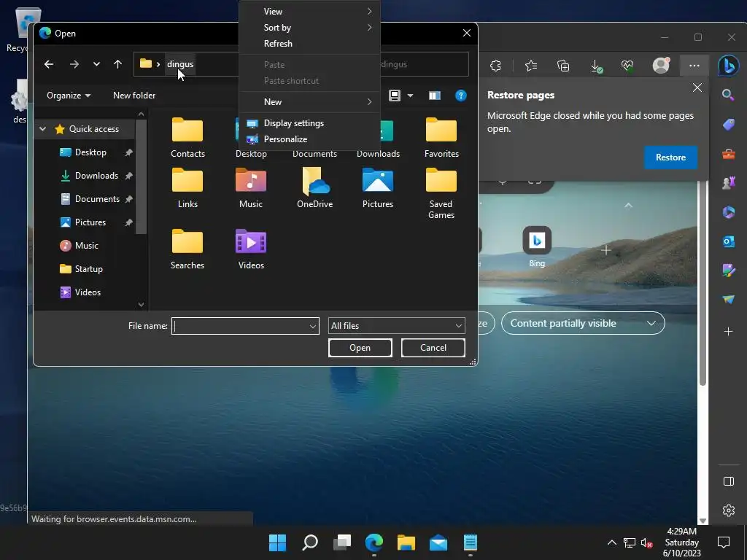Click the Restore pages button
This screenshot has width=747, height=560.
click(x=670, y=157)
